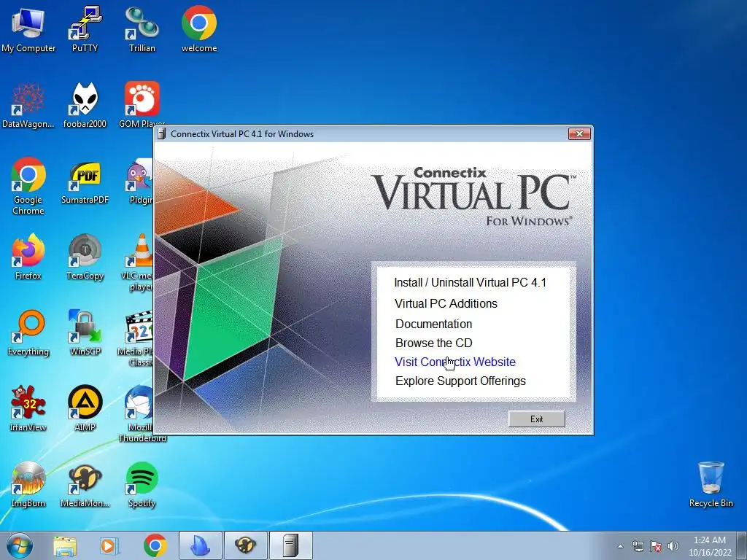The width and height of the screenshot is (747, 560).
Task: Open Explore Support Offerings
Action: click(461, 381)
